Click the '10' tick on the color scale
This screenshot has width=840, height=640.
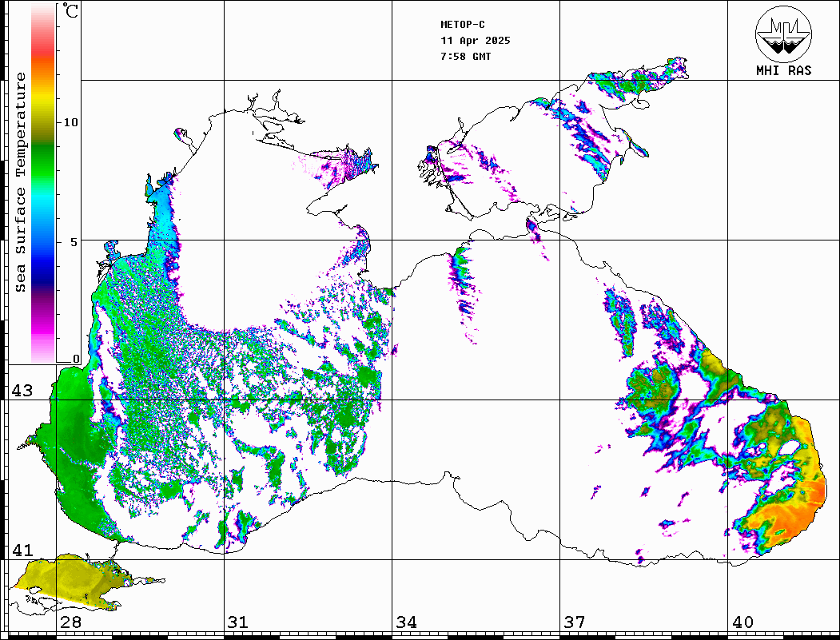coord(70,122)
